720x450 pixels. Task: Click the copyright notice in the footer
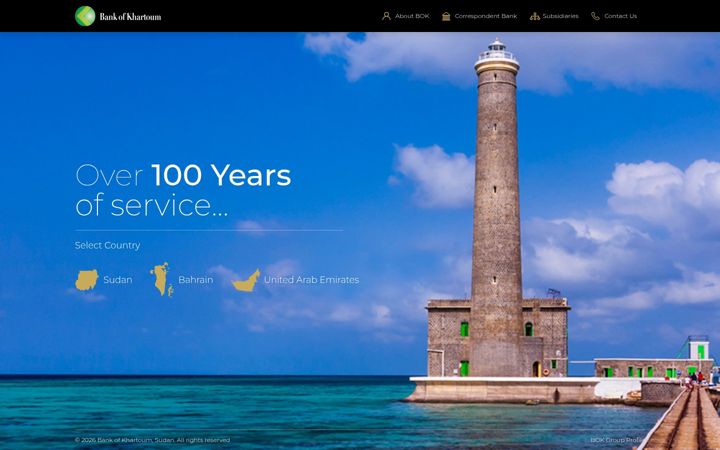click(x=152, y=440)
